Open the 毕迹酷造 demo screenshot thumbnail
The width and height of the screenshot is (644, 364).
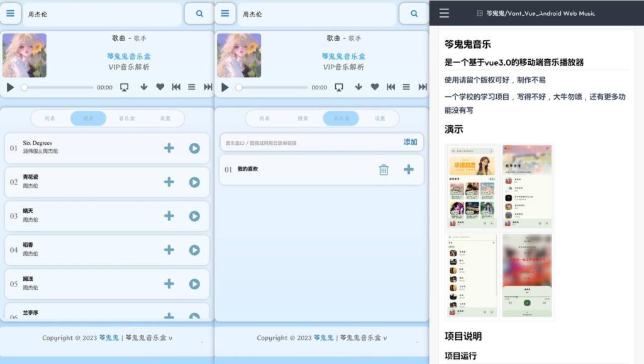pyautogui.click(x=472, y=186)
